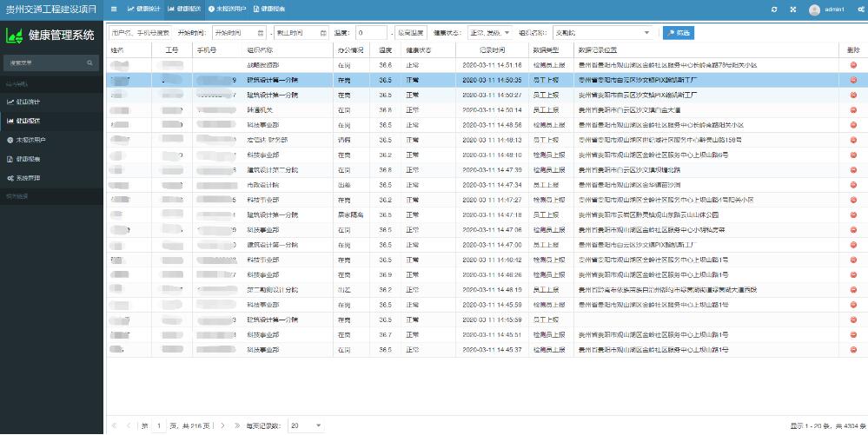Screen dimensions: 868x435
Task: Switch to 健康统计 tab in top bar
Action: click(x=144, y=10)
